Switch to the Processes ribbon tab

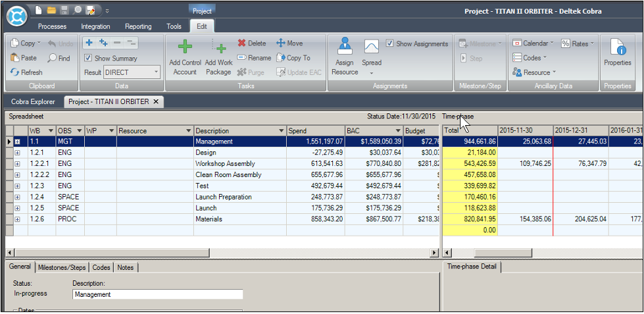pos(52,26)
